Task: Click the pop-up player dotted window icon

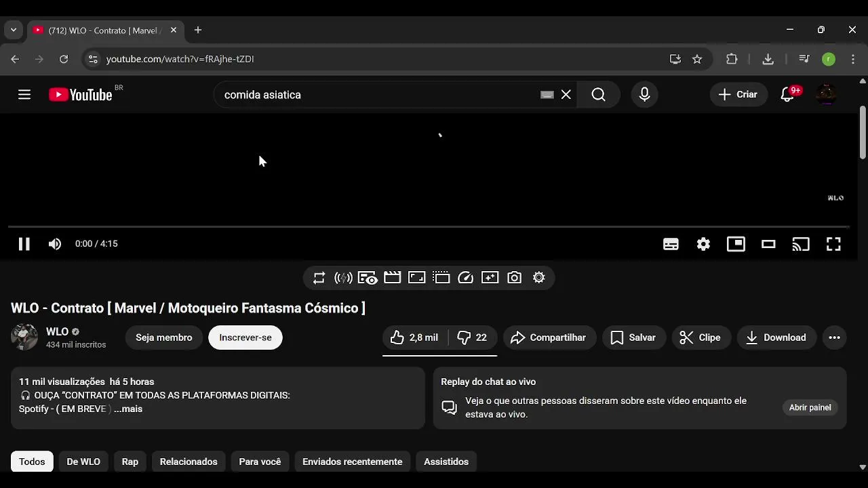Action: click(x=441, y=278)
